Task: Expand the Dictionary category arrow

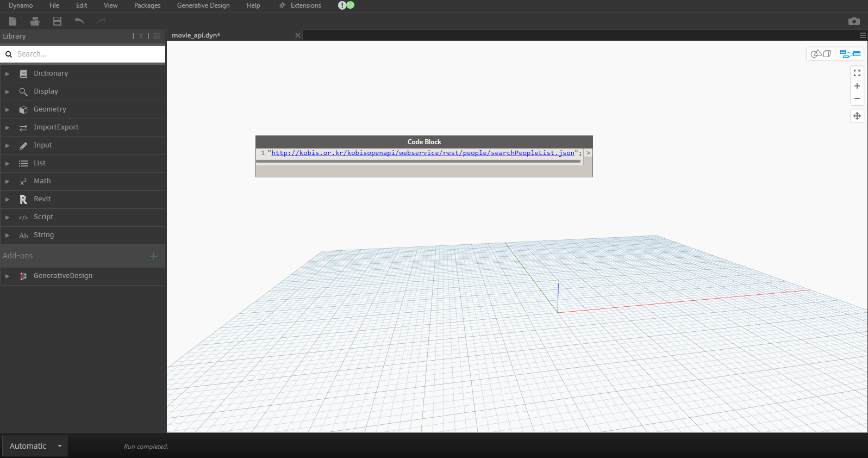Action: (7, 74)
